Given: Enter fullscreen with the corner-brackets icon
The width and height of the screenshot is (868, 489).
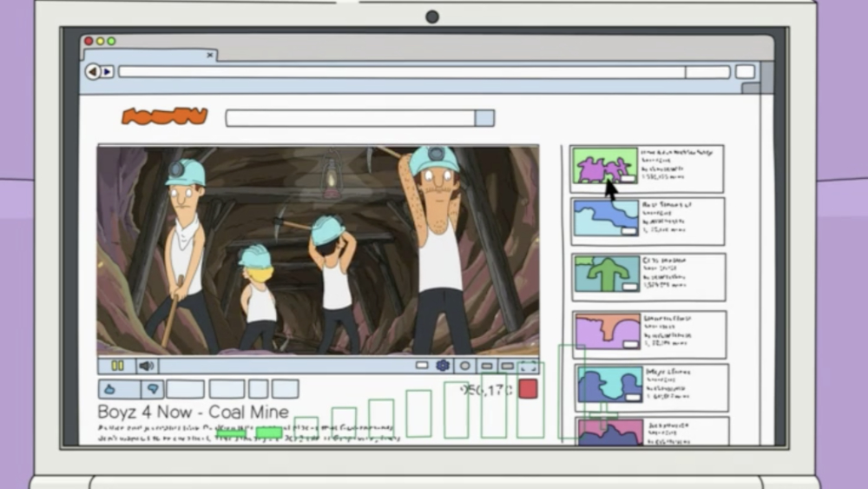Looking at the screenshot, I should click(x=528, y=366).
